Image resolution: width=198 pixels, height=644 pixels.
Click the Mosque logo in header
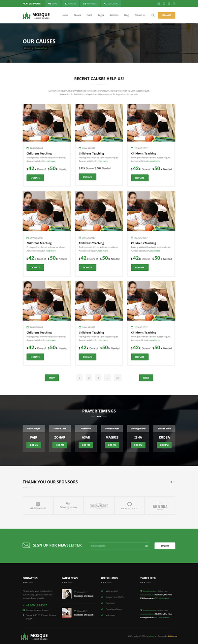point(36,15)
